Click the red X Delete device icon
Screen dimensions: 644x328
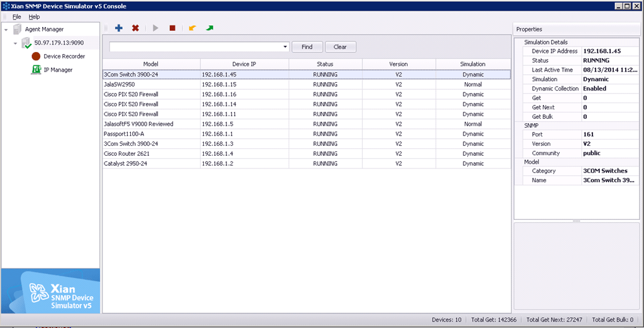point(135,28)
